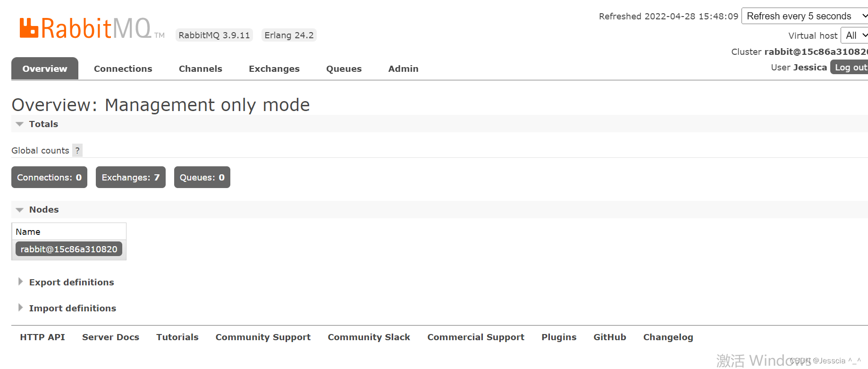Viewport: 868px width, 369px height.
Task: Click the User Jessica label
Action: click(799, 67)
